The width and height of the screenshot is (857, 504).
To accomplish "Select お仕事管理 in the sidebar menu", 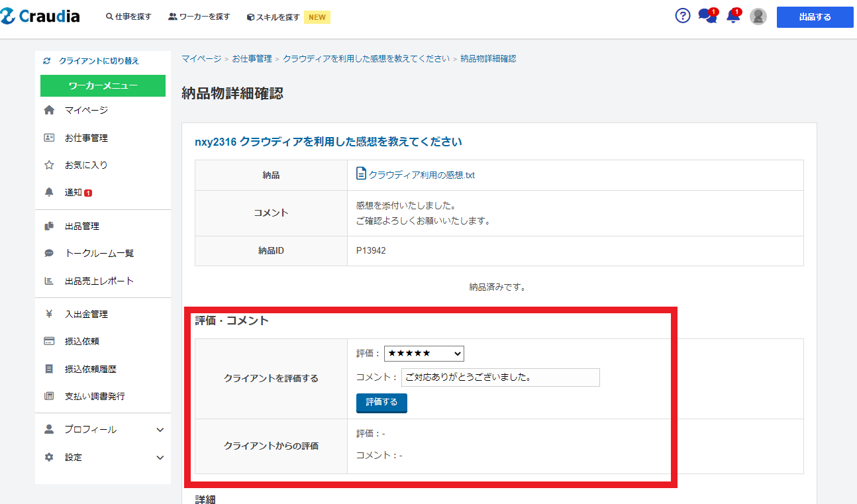I will (x=86, y=138).
